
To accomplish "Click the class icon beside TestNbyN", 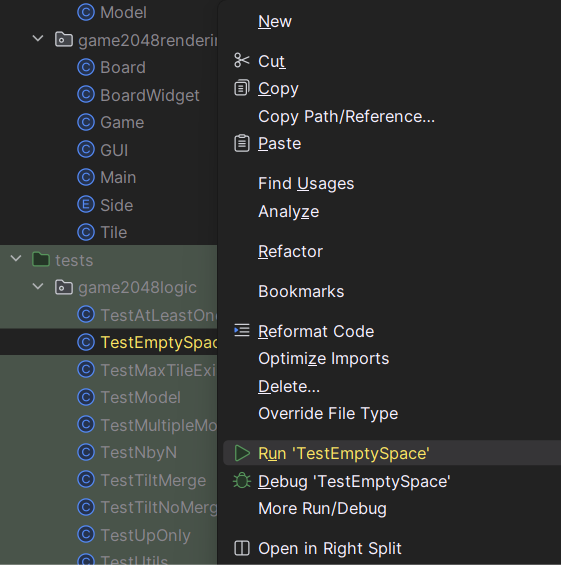I will 86,452.
